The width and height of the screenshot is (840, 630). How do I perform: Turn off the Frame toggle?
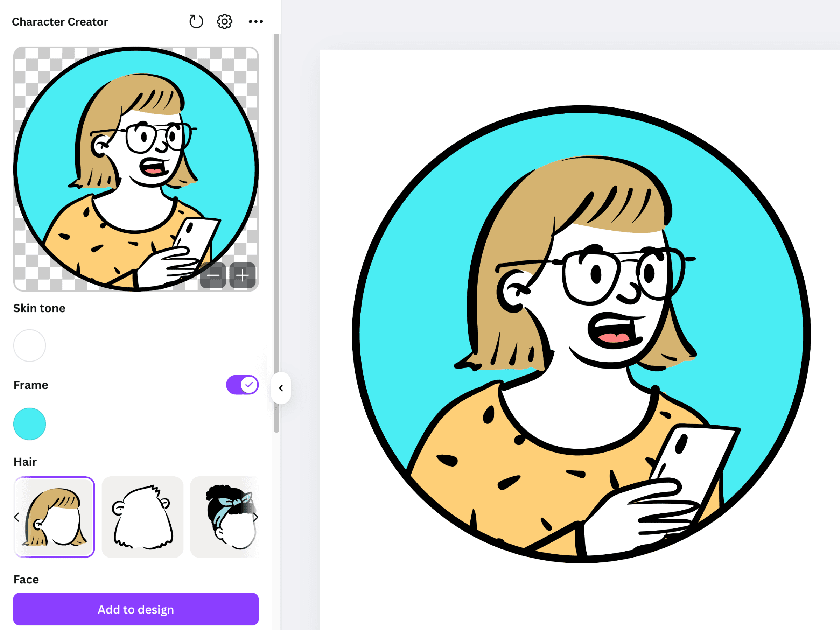(x=242, y=385)
